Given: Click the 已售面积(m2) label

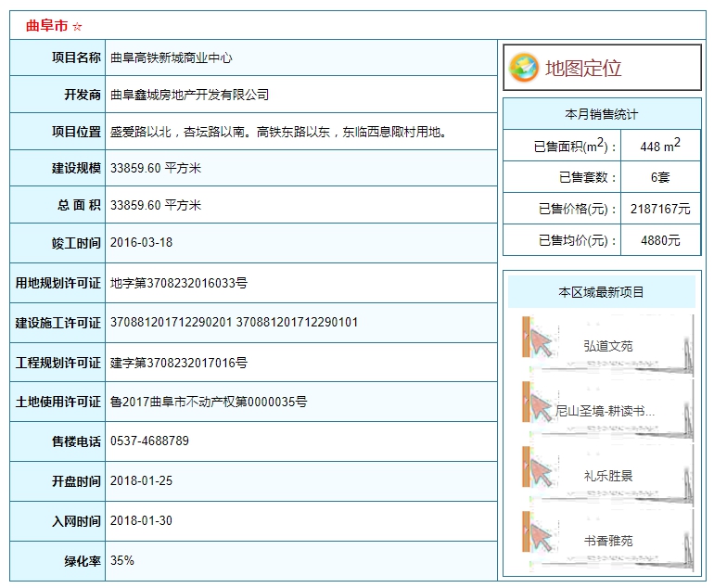Looking at the screenshot, I should click(x=575, y=146).
